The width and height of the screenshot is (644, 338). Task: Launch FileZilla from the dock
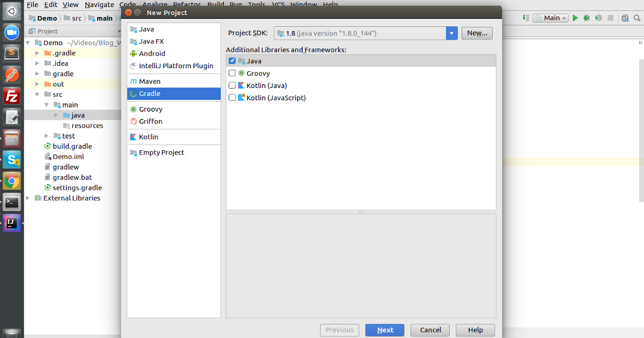pos(12,96)
